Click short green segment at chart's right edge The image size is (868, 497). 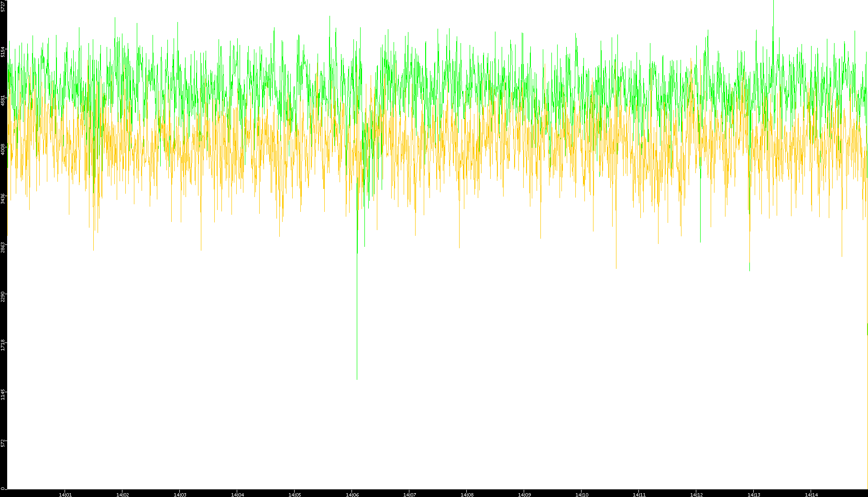pos(867,329)
